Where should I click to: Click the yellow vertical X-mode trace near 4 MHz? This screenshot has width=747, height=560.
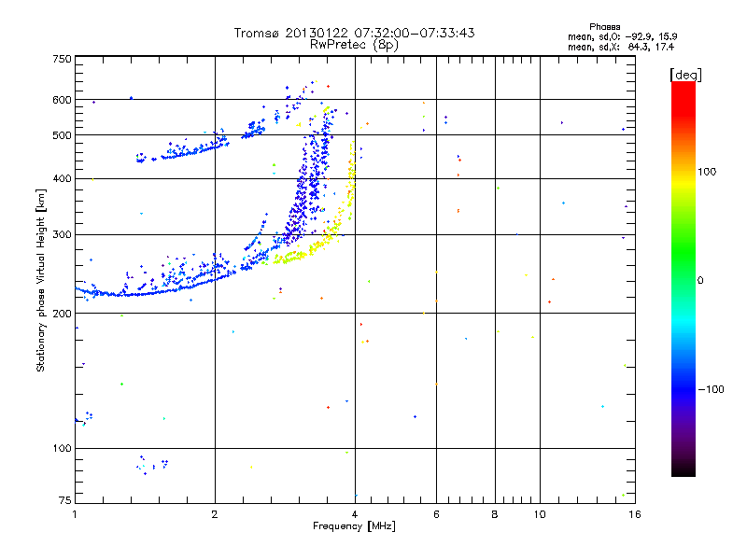(352, 178)
